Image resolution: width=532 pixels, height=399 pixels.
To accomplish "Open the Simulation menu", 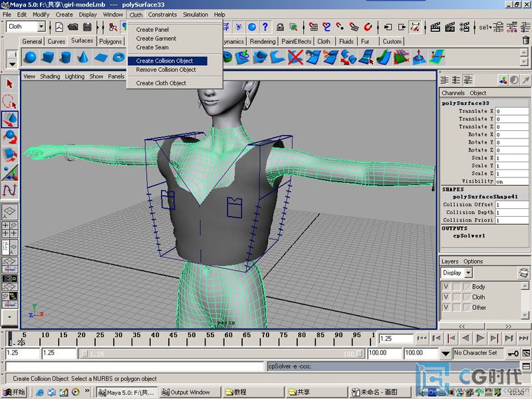I will 196,15.
